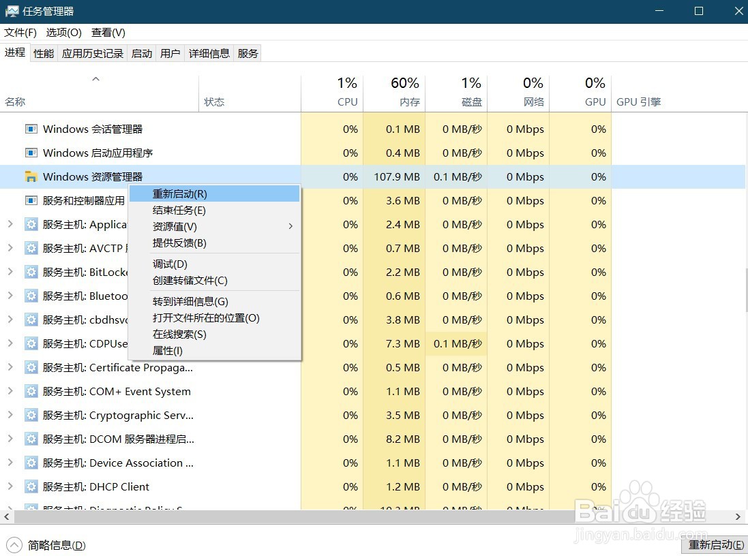The image size is (748, 560).
Task: Click the 简略信息(D) link
Action: pyautogui.click(x=57, y=545)
